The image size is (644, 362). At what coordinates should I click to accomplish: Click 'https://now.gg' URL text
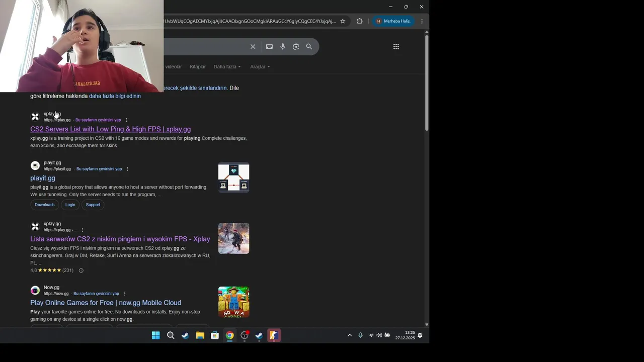[x=56, y=294]
